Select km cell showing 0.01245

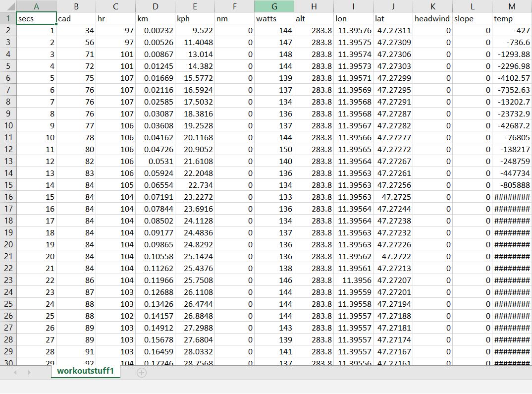pos(156,66)
